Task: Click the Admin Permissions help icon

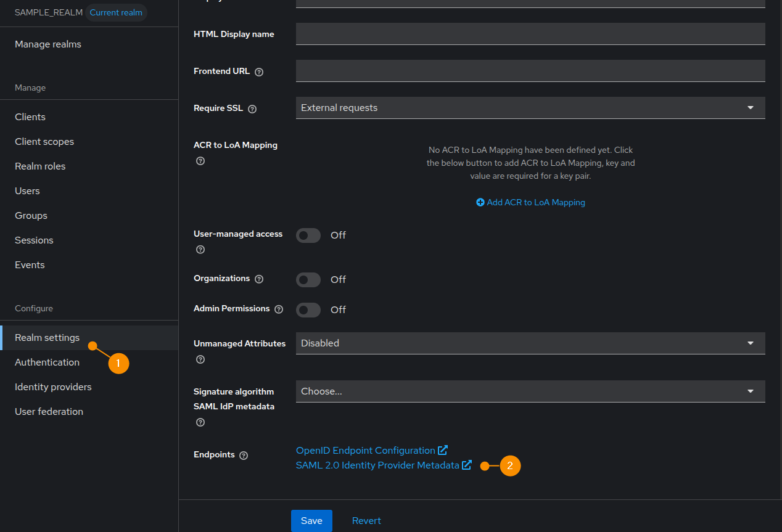Action: click(x=279, y=309)
